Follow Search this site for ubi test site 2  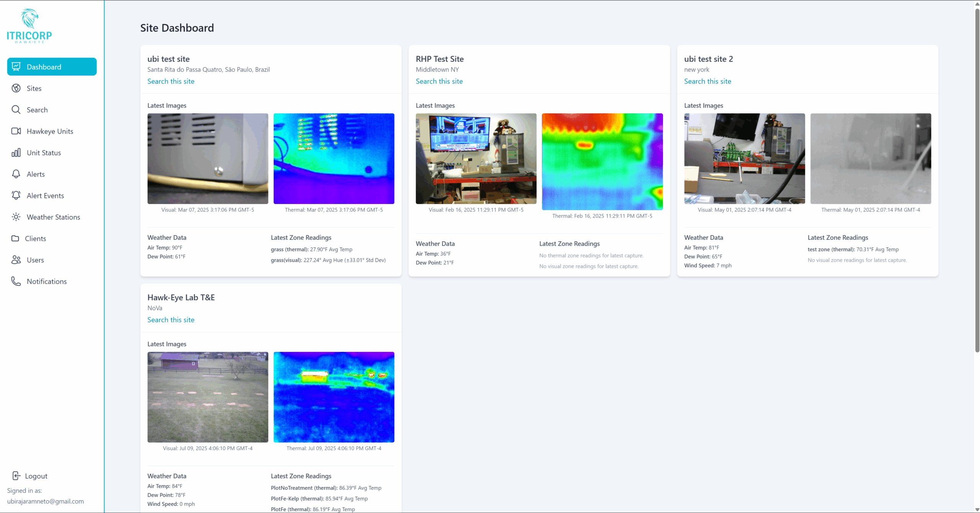pyautogui.click(x=707, y=81)
